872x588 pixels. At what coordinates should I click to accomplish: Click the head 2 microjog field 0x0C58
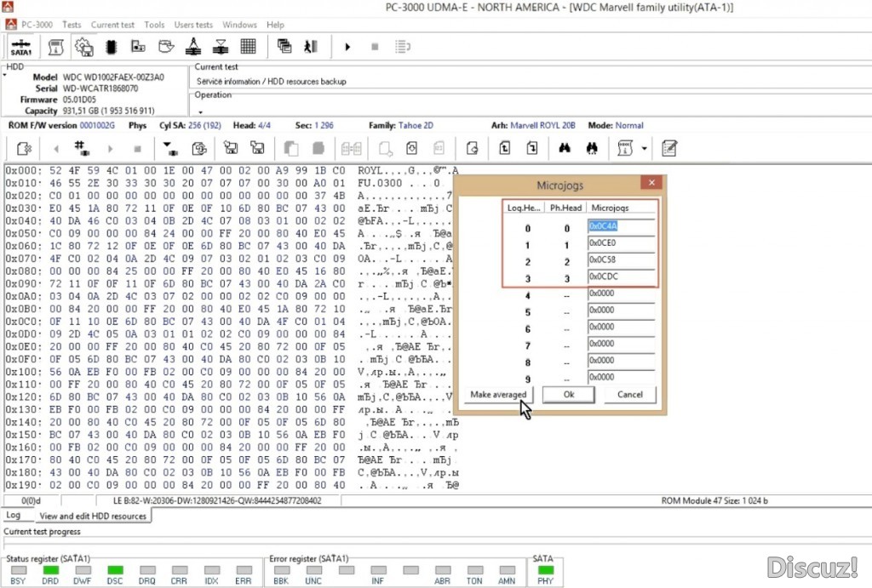pyautogui.click(x=621, y=260)
